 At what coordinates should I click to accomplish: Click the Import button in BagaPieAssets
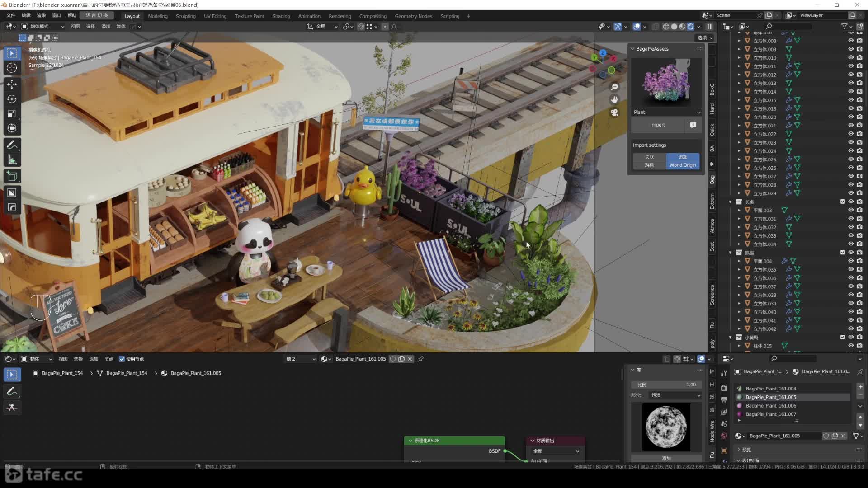[x=657, y=125]
